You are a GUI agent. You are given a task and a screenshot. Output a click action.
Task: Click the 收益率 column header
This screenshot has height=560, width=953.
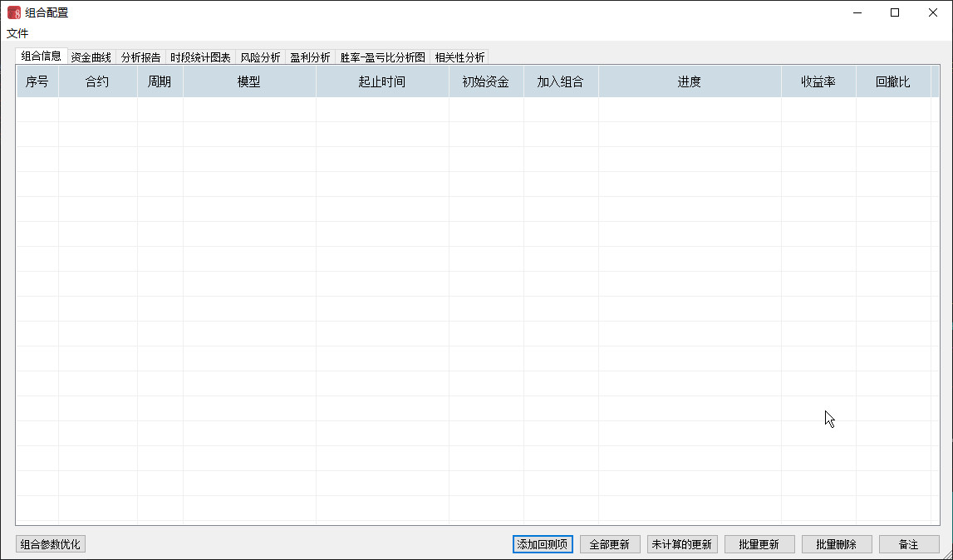818,82
